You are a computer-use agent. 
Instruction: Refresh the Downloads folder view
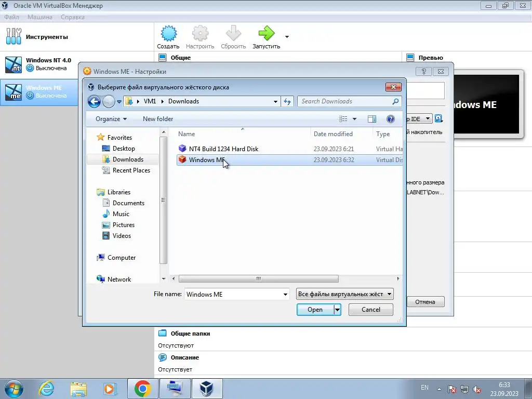287,101
